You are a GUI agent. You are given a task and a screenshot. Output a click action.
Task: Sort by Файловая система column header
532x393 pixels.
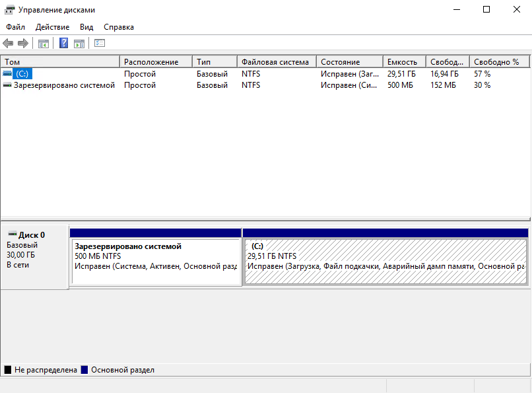tap(277, 62)
